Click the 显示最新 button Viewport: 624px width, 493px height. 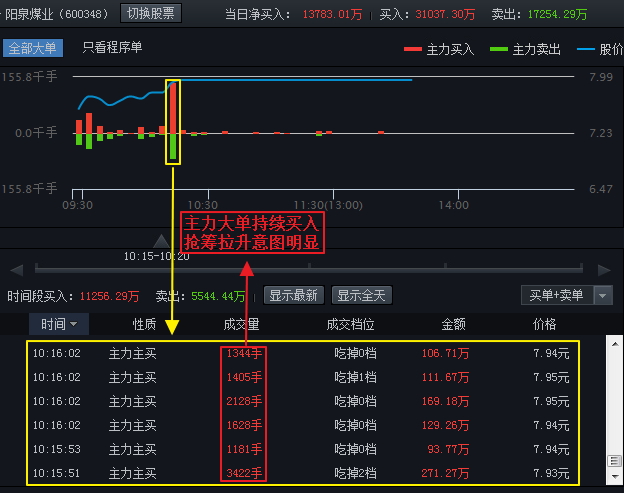coord(294,295)
